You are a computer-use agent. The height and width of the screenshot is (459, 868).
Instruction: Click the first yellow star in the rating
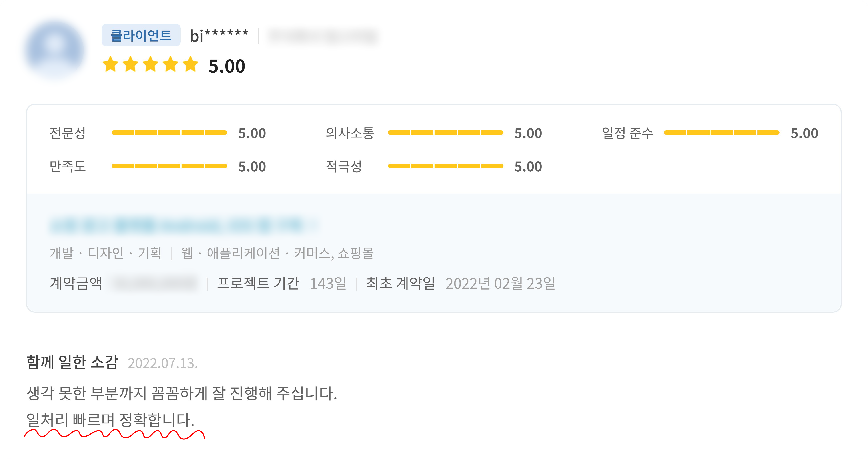(110, 64)
